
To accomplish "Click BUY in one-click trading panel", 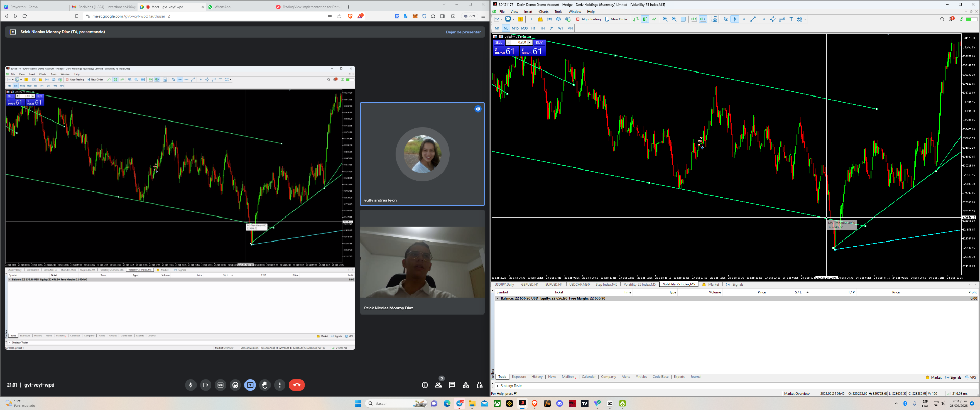I will pos(539,42).
